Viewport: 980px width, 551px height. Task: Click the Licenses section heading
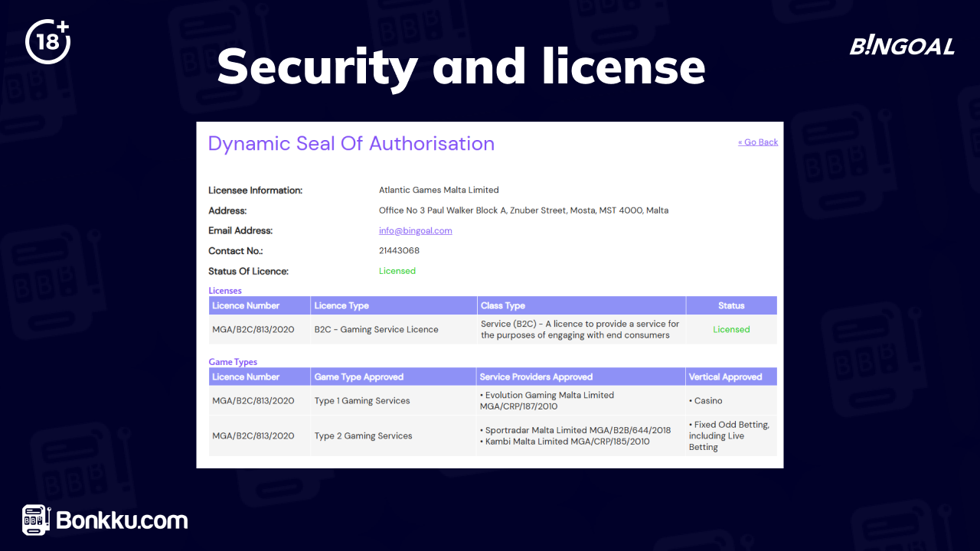pos(225,291)
